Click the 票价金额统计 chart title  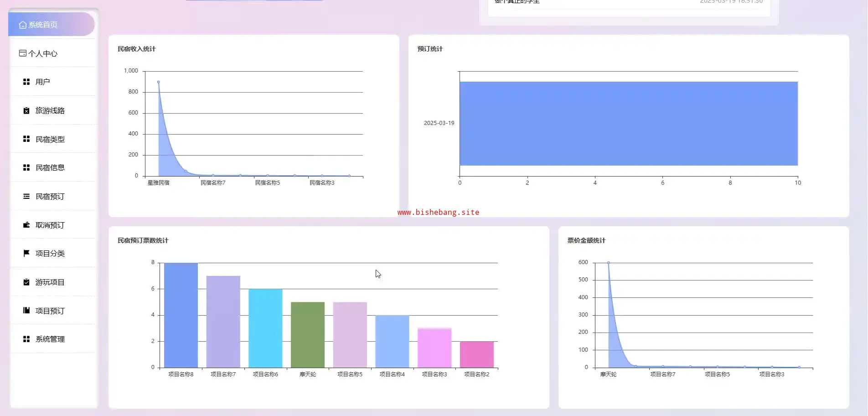(x=586, y=240)
